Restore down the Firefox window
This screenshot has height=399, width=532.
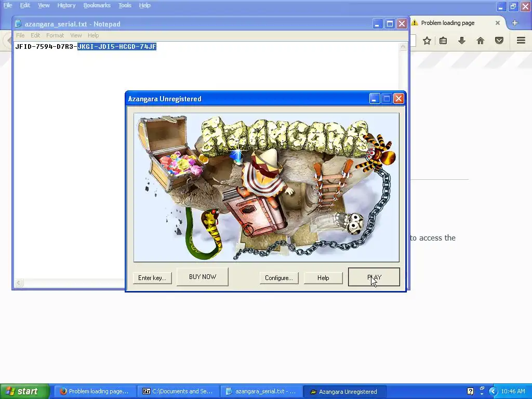(x=513, y=6)
